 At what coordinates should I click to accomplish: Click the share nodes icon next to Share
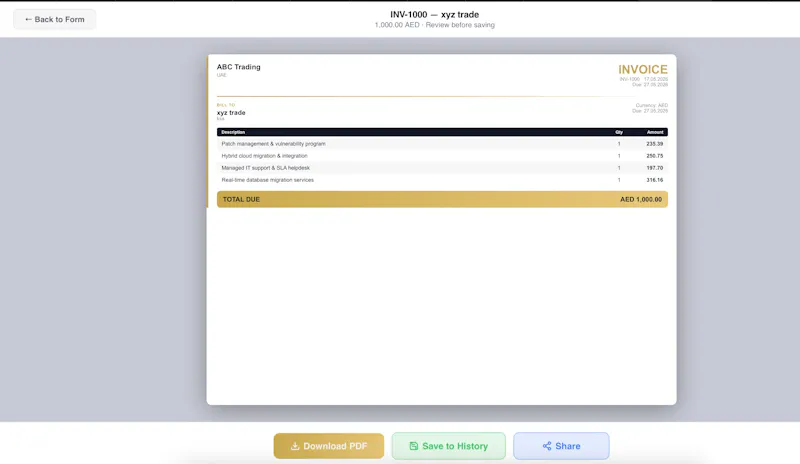click(x=547, y=446)
